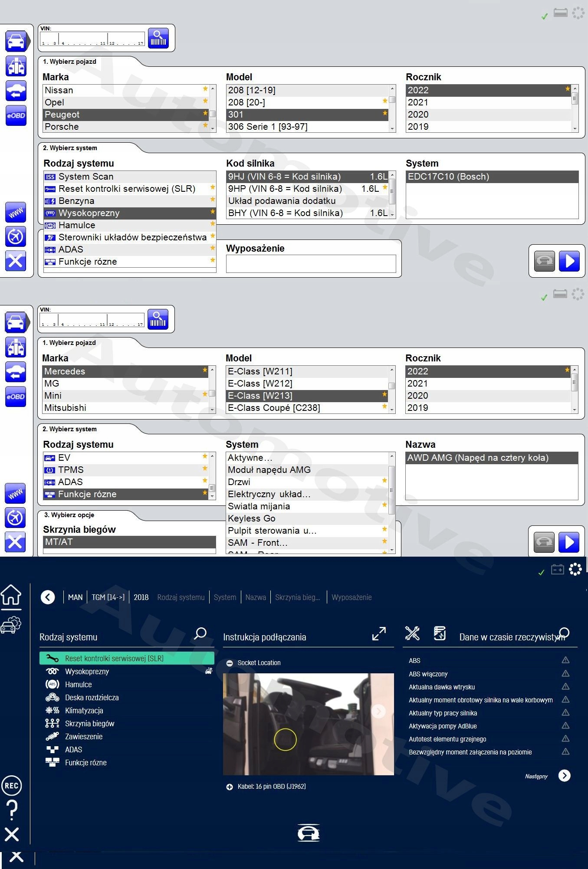
Task: Click the down arrow of Peugeot screen Marka list
Action: coord(213,129)
